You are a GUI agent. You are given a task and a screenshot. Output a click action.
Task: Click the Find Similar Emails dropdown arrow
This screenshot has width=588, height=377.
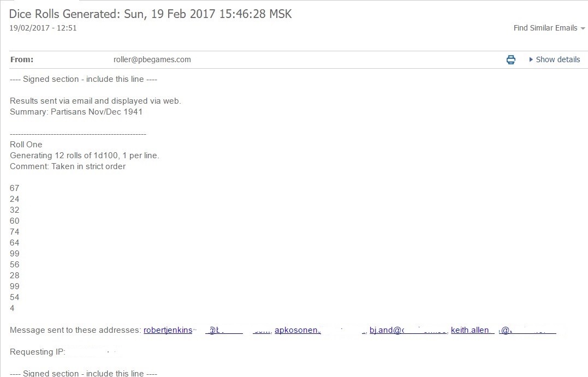[583, 28]
